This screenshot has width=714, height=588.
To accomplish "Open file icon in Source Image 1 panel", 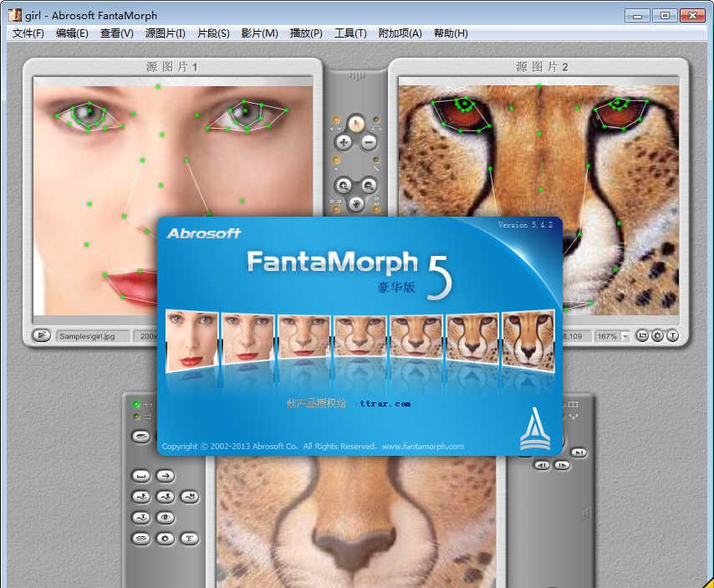I will [x=42, y=335].
